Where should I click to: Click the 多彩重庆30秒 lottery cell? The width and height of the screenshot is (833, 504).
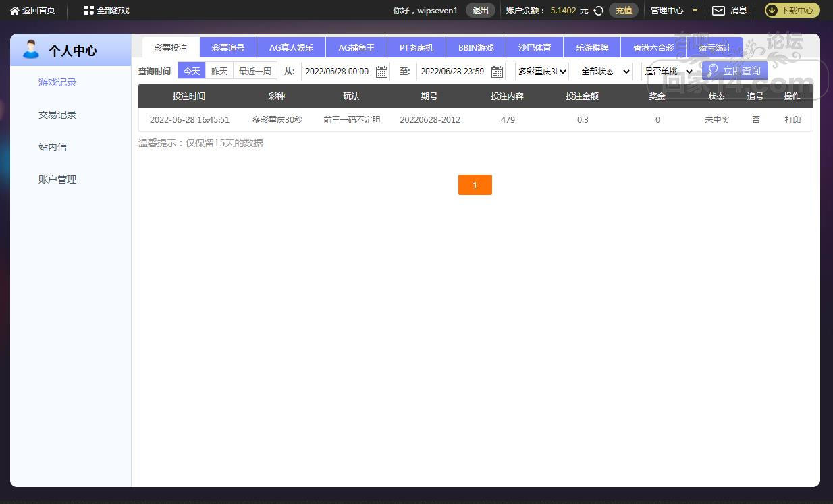pyautogui.click(x=277, y=120)
